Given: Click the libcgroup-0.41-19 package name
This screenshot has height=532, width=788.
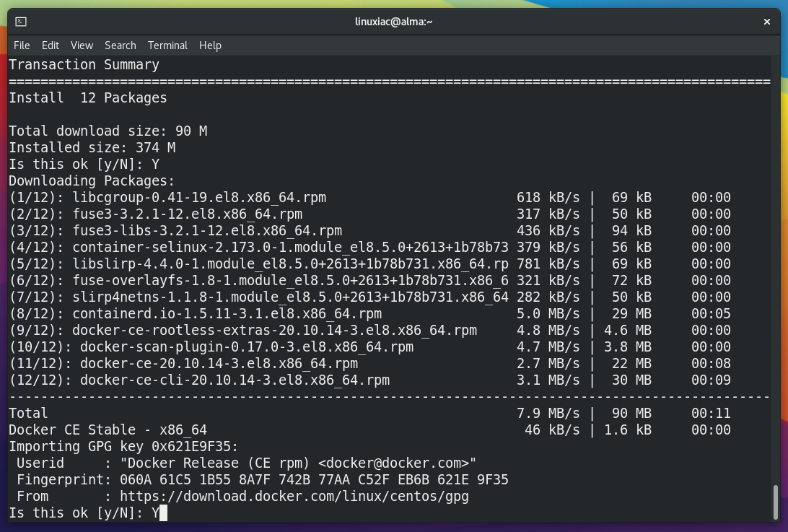Looking at the screenshot, I should pos(199,198).
